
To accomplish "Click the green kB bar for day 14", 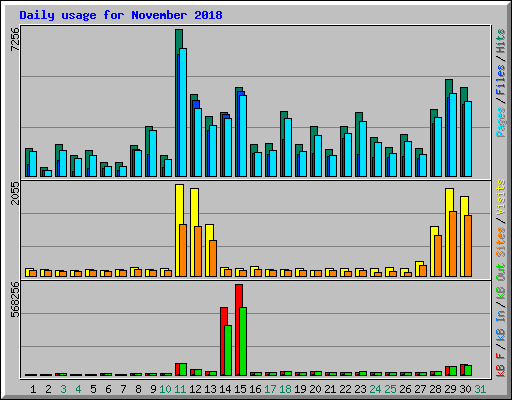I will (x=228, y=350).
